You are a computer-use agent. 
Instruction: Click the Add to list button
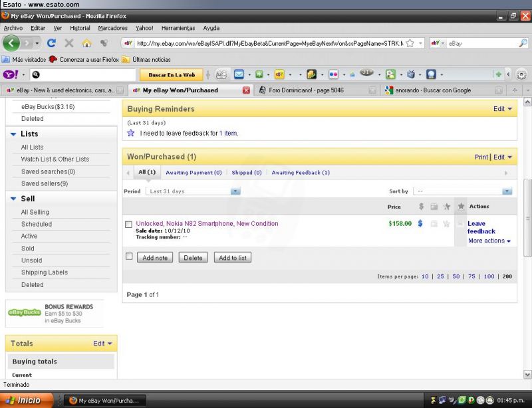[x=233, y=258]
